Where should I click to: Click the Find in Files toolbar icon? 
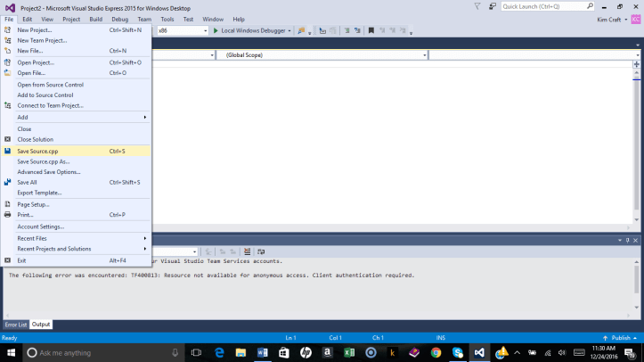click(301, 30)
